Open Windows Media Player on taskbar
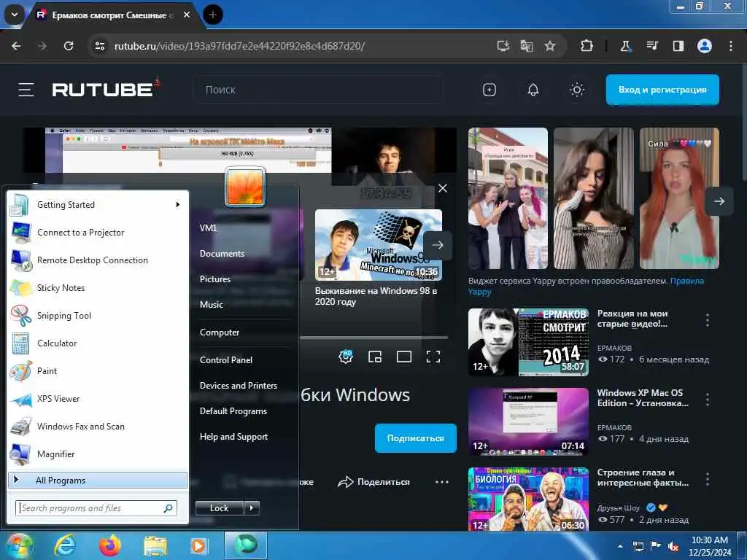This screenshot has width=747, height=560. [x=198, y=546]
